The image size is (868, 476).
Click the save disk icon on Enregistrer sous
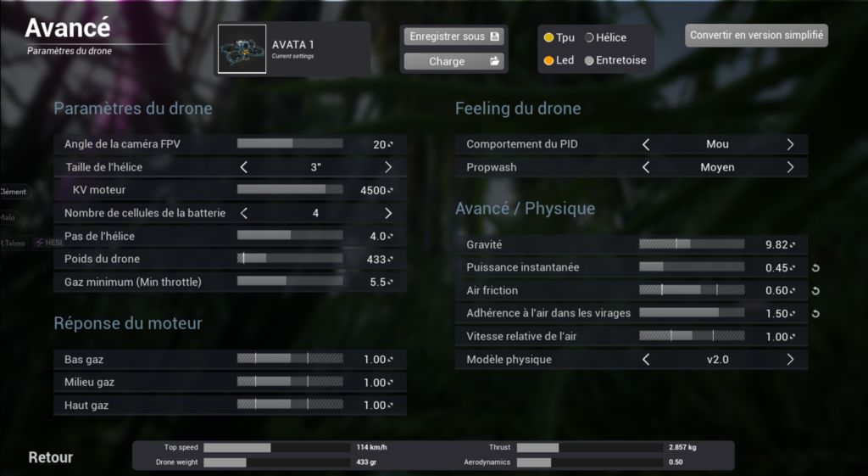point(494,36)
